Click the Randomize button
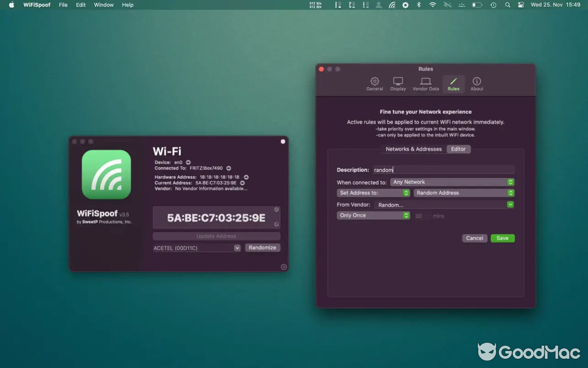The width and height of the screenshot is (588, 368). (x=262, y=247)
